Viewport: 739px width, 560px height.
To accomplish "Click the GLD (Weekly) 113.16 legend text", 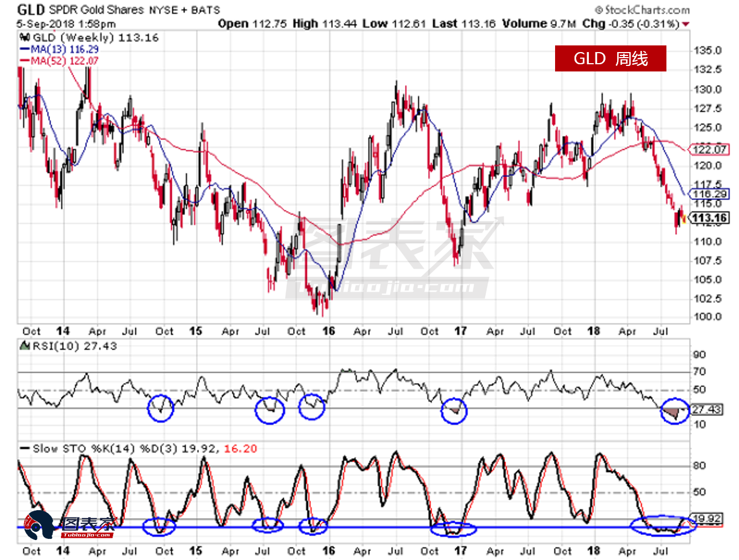I will pos(96,38).
